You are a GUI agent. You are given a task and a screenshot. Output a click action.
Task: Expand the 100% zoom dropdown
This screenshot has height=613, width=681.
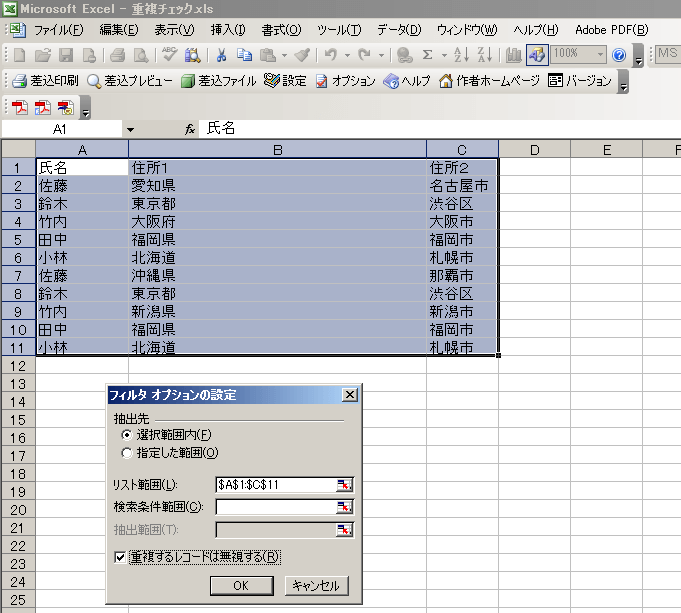point(600,54)
